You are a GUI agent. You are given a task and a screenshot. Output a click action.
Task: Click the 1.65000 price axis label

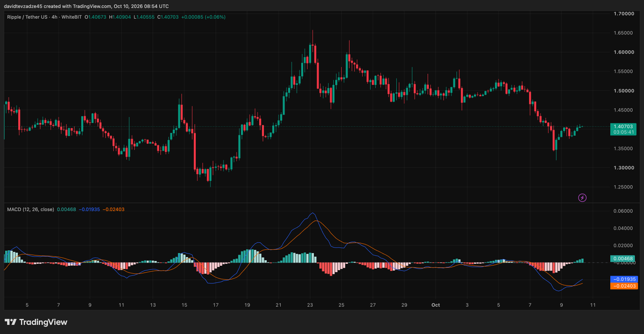click(623, 33)
